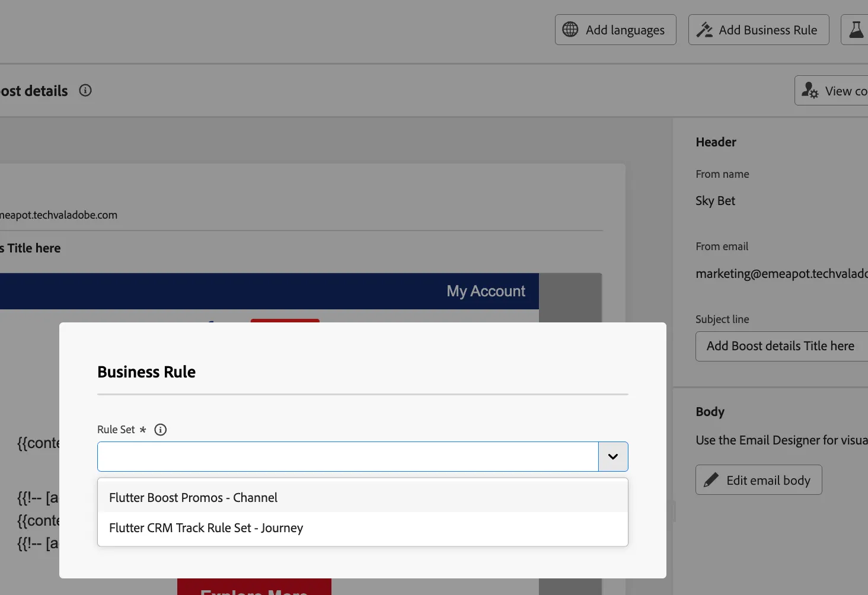Click the Business Rule dialog heading
The image size is (868, 595).
146,372
